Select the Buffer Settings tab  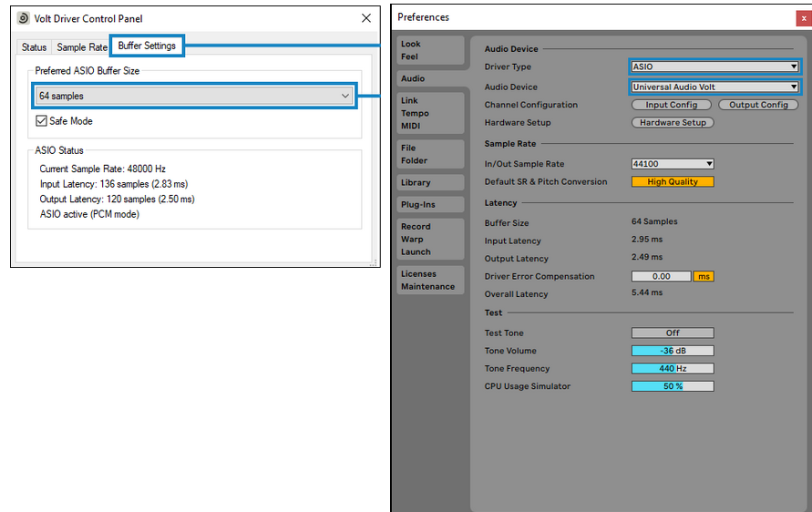(147, 46)
